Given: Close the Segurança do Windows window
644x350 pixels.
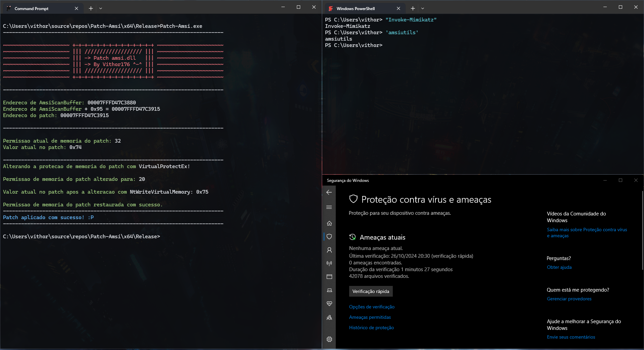Looking at the screenshot, I should pos(636,180).
